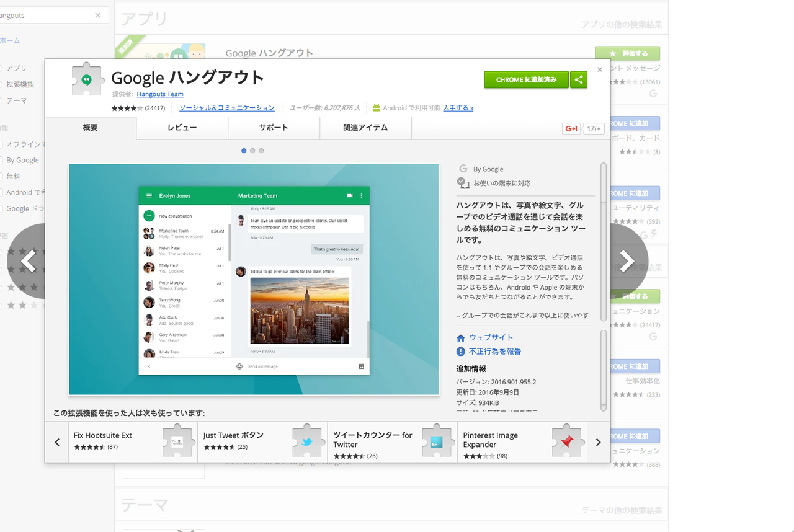The height and width of the screenshot is (532, 794).
Task: Click the Google G badge below the (13061) rating
Action: [x=653, y=94]
